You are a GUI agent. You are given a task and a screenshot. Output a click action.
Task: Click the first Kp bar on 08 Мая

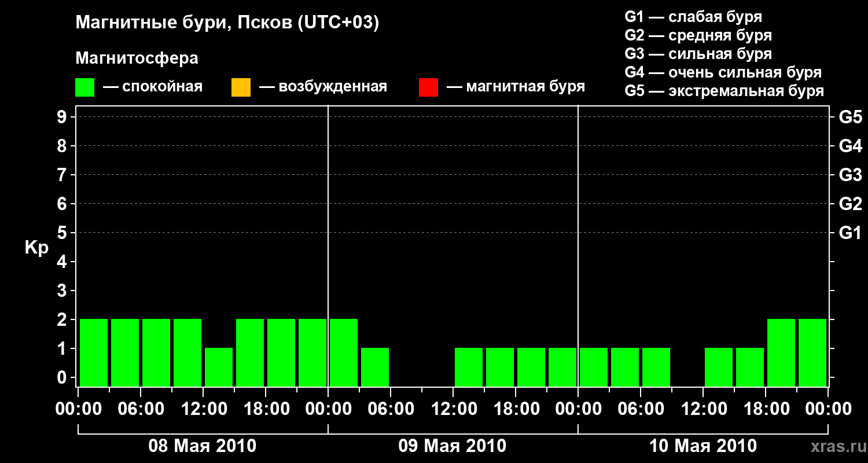[94, 352]
